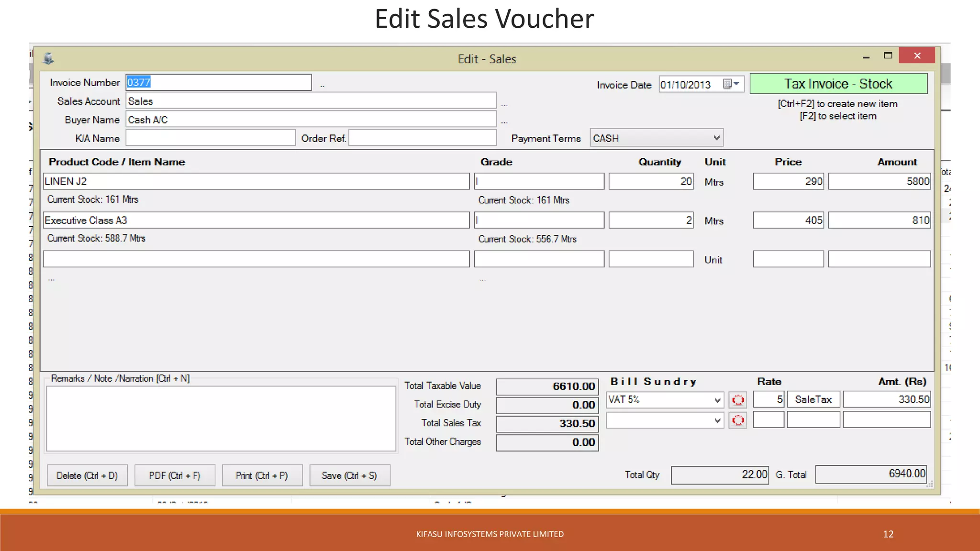Click the Print (Ctrl + P) button

tap(262, 475)
